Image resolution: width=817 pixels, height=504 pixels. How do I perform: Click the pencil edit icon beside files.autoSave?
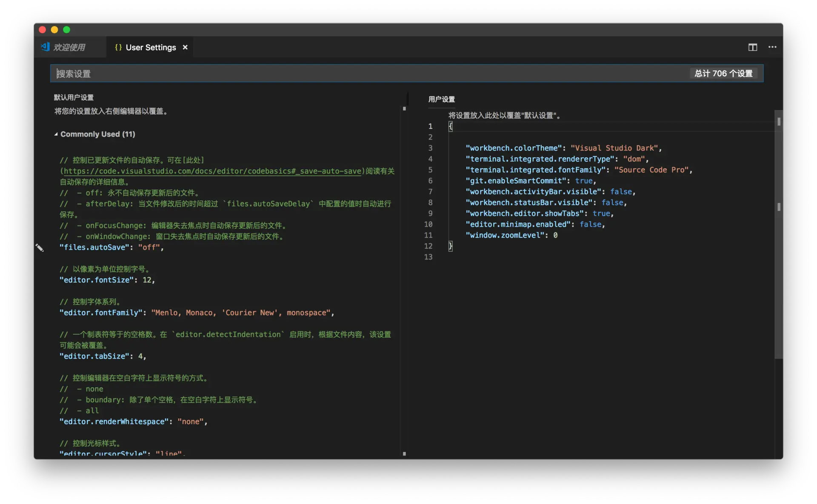[x=40, y=248]
